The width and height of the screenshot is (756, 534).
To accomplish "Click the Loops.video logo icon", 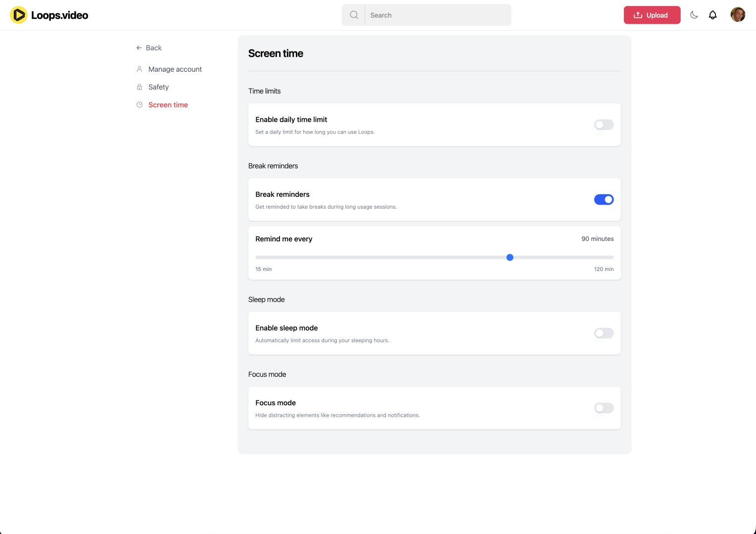I will (x=18, y=15).
